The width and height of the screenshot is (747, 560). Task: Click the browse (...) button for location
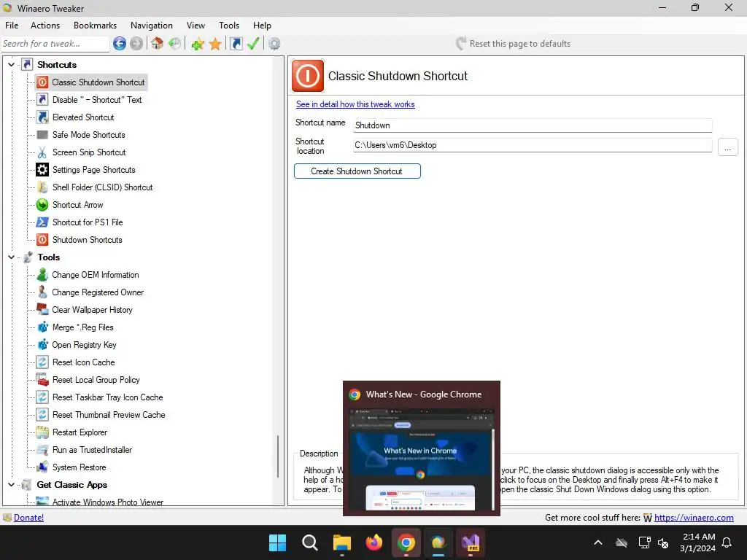tap(727, 147)
